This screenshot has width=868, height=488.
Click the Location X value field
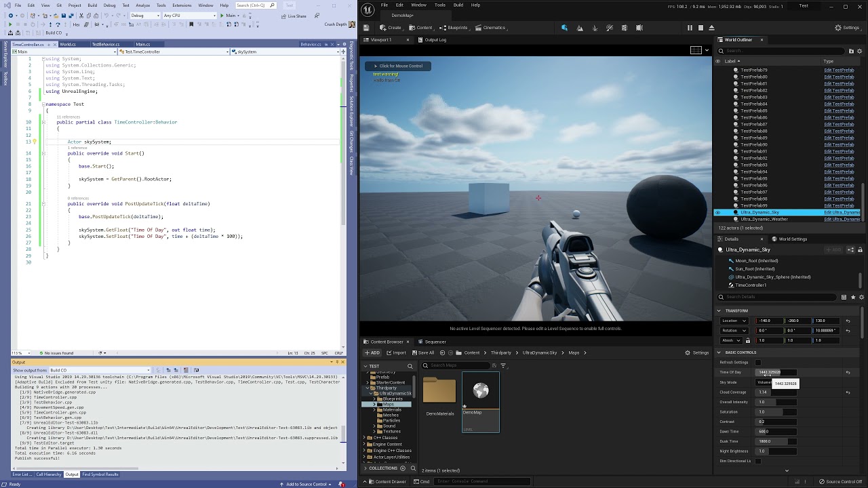click(770, 321)
